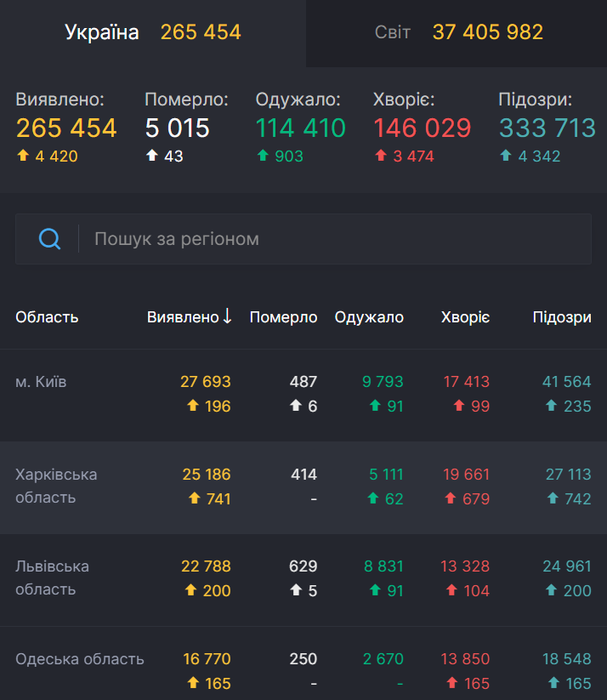The width and height of the screenshot is (607, 700).
Task: Click the red arrow next to 165 for Одеська
Action: pos(451,682)
